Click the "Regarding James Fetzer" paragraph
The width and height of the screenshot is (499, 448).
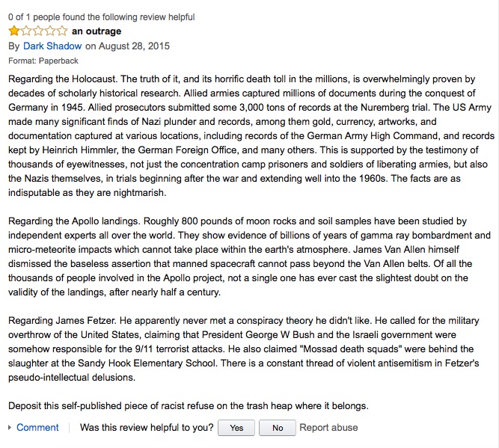click(x=243, y=349)
